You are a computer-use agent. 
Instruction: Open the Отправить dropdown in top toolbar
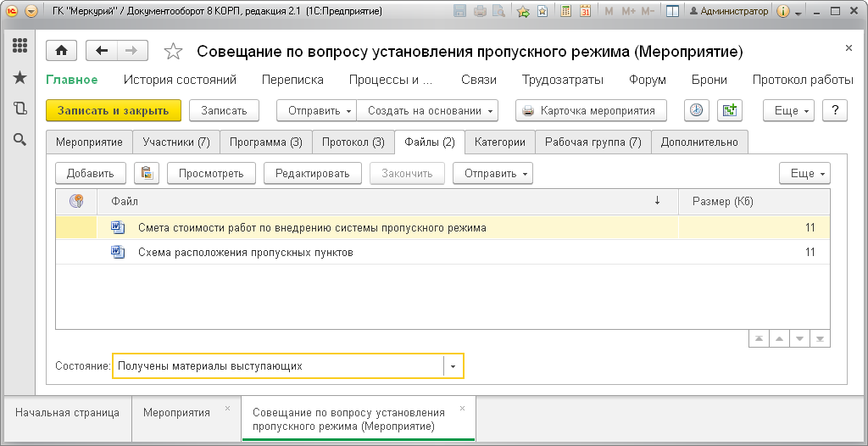pos(317,110)
